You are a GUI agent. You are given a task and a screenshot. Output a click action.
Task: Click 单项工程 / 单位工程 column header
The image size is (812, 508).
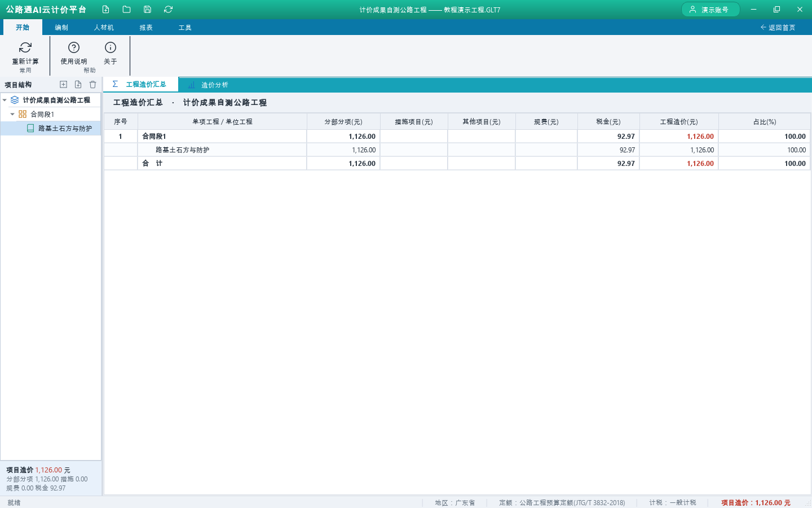point(222,121)
